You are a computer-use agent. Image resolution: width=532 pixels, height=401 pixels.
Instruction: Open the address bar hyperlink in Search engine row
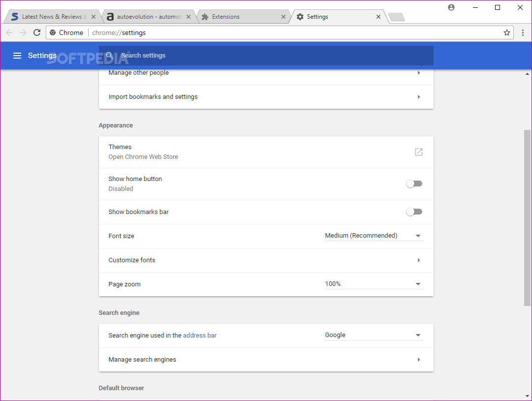point(199,335)
